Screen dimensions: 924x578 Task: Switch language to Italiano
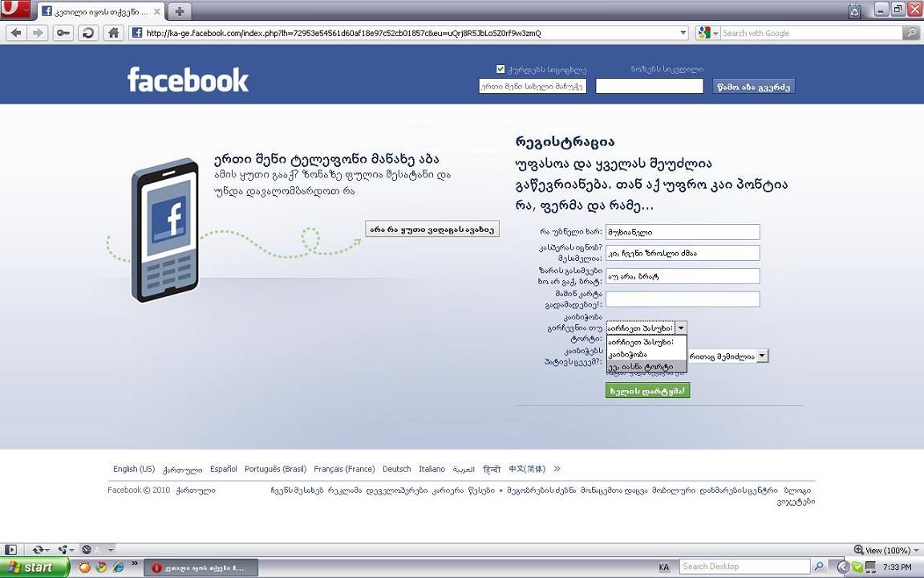pyautogui.click(x=432, y=469)
